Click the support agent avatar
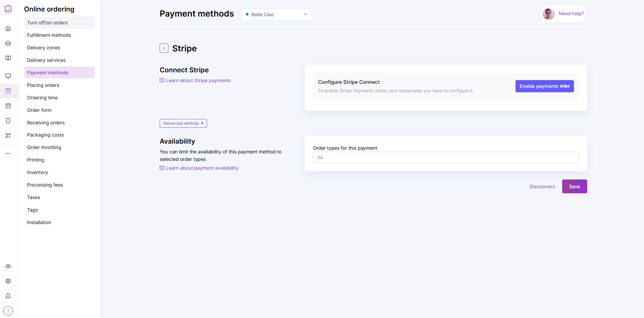Viewport: 644px width, 318px height. click(548, 14)
